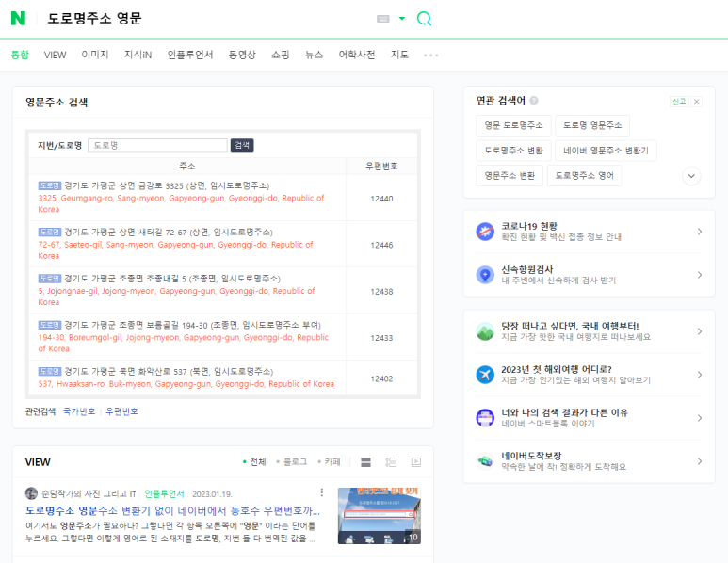Image resolution: width=728 pixels, height=563 pixels.
Task: Search related keyword 영문주소 변환
Action: click(510, 175)
